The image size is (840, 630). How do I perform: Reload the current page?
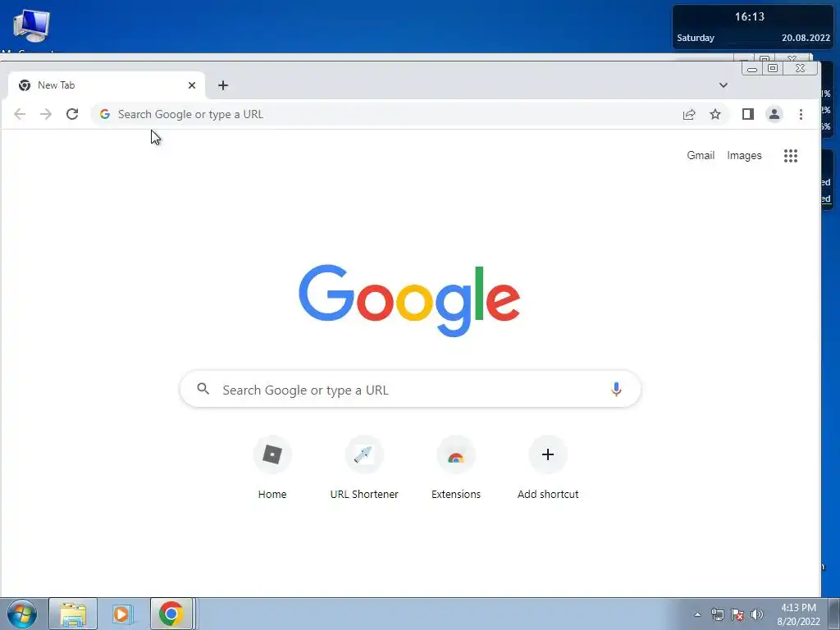[x=72, y=114]
